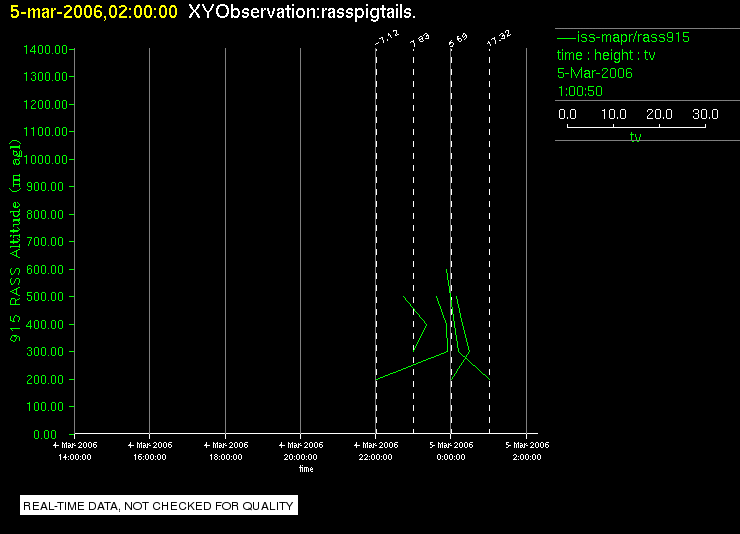740x534 pixels.
Task: Click the tv scale bar in the legend
Action: (636, 126)
